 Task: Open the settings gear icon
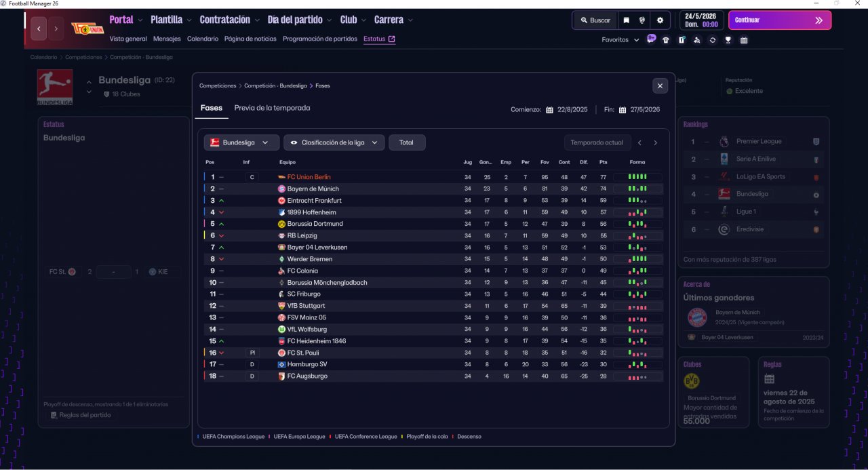coord(660,20)
